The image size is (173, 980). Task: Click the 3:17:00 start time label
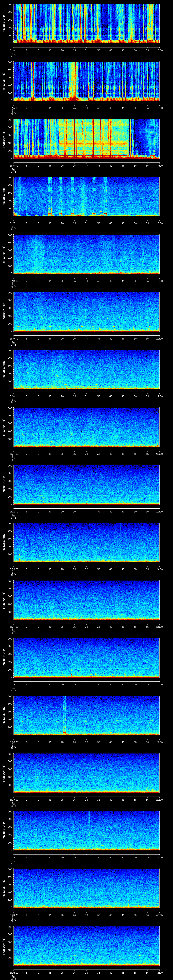pyautogui.click(x=14, y=223)
